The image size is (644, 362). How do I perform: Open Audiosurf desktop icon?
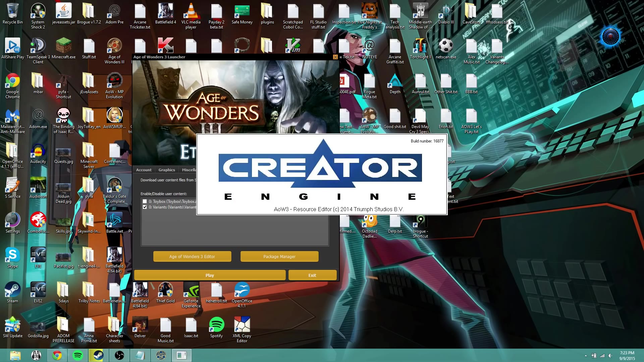pyautogui.click(x=38, y=188)
